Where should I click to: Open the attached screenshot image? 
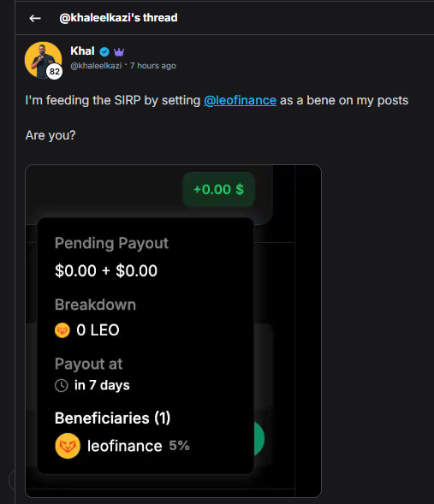173,331
